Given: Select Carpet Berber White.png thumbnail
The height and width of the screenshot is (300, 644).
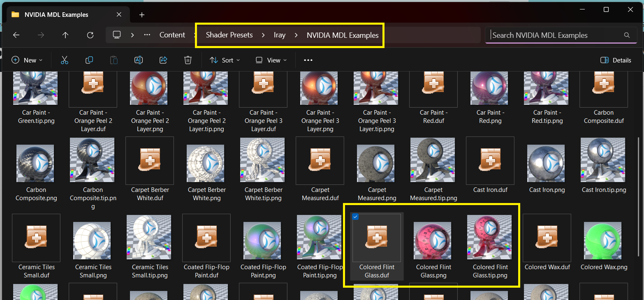Looking at the screenshot, I should point(206,163).
